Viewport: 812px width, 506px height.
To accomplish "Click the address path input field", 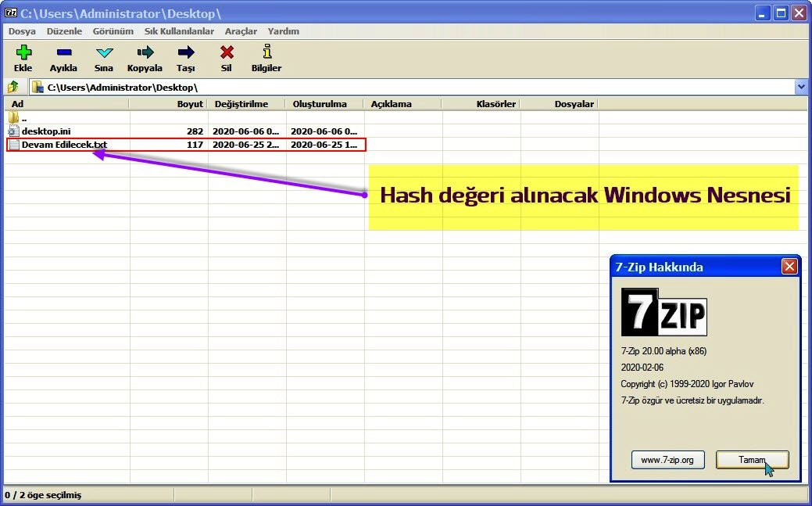I will (413, 87).
